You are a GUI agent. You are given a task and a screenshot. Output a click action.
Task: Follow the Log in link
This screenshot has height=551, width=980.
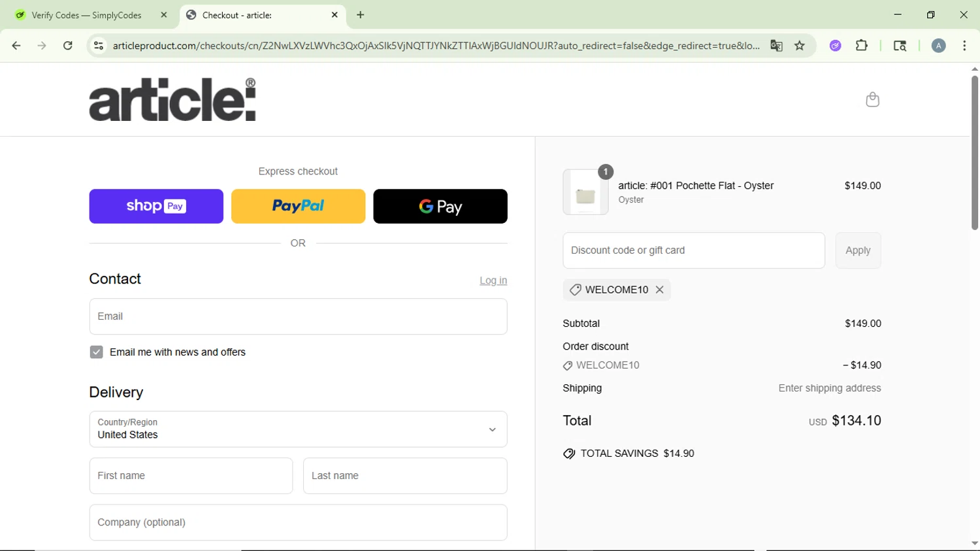(x=493, y=280)
